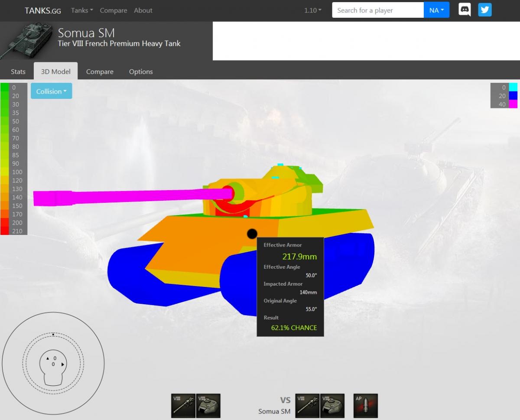Switch to the Stats tab
The image size is (520, 420).
[x=18, y=72]
